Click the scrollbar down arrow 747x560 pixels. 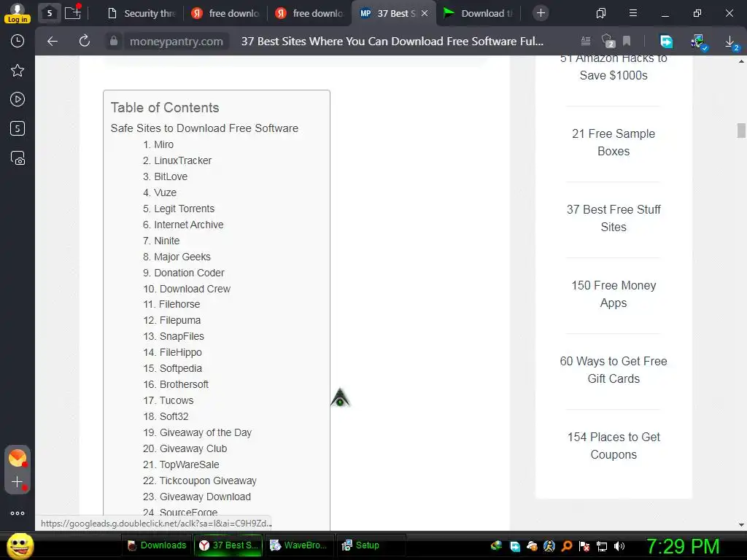(x=741, y=525)
